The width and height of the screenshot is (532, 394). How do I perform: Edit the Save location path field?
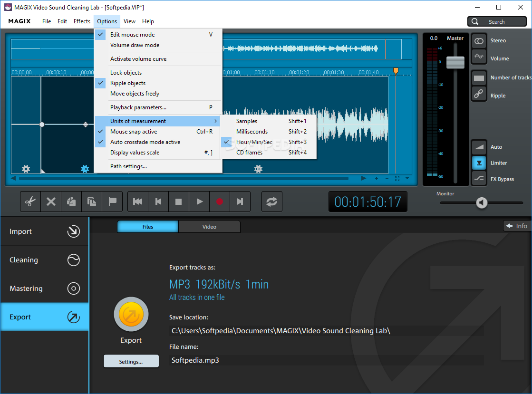326,331
